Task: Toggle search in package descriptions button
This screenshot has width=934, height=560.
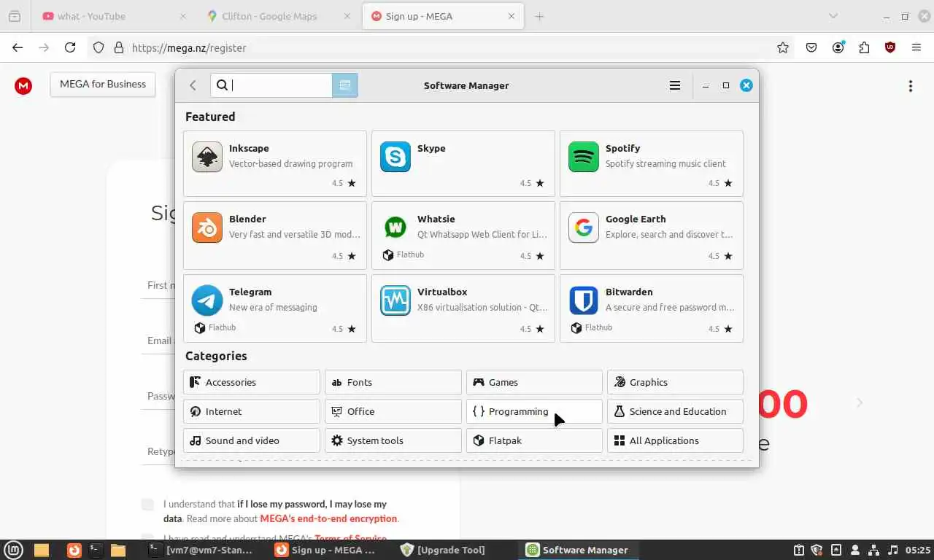Action: 345,85
